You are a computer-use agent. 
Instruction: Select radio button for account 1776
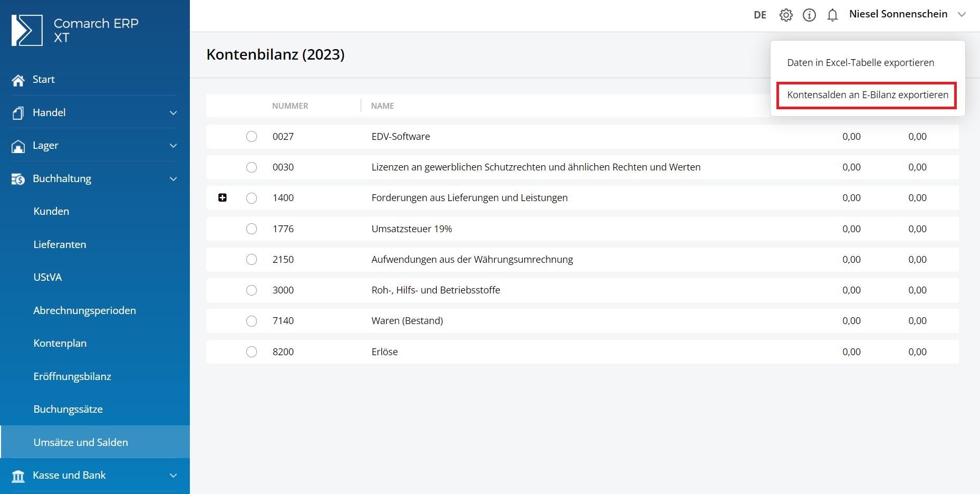click(252, 229)
